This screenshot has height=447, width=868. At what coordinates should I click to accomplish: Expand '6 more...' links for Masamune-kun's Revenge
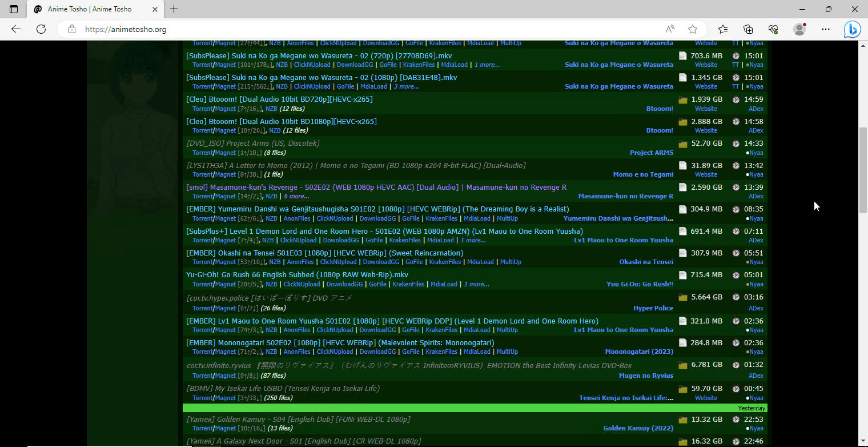pos(297,197)
